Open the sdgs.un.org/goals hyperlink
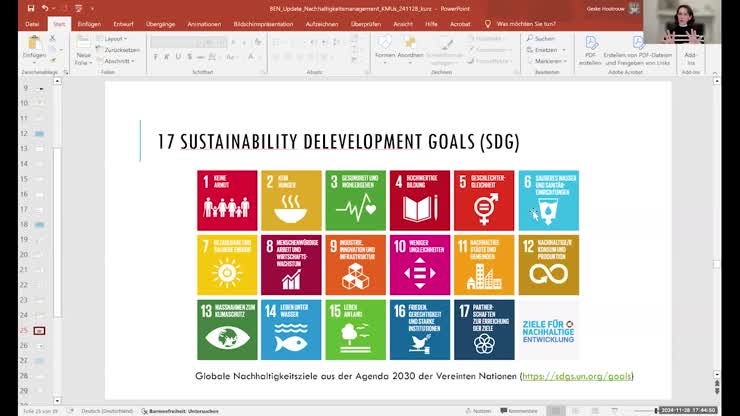 click(576, 376)
